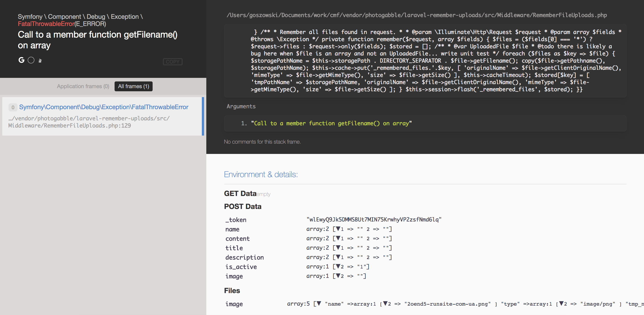Collapse the POST 'is_active' array dump
The width and height of the screenshot is (644, 315).
click(x=338, y=266)
